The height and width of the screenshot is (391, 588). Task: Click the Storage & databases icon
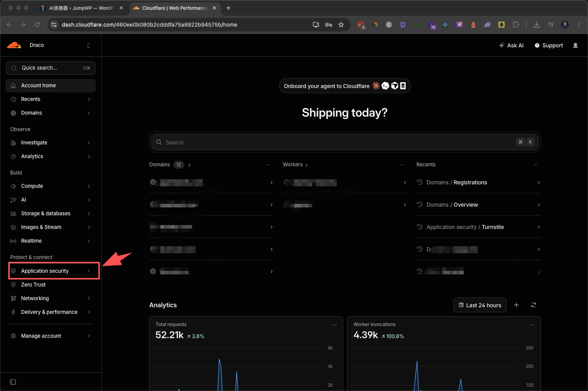tap(13, 214)
